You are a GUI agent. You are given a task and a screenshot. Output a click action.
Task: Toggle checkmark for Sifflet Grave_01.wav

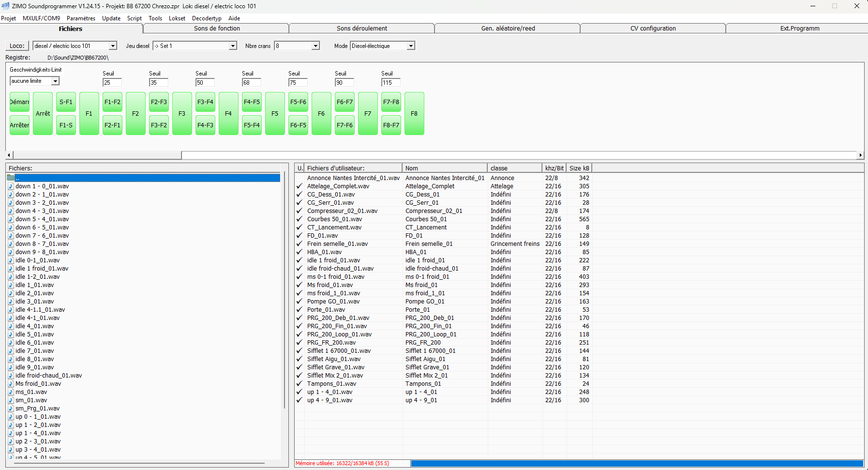pyautogui.click(x=299, y=367)
